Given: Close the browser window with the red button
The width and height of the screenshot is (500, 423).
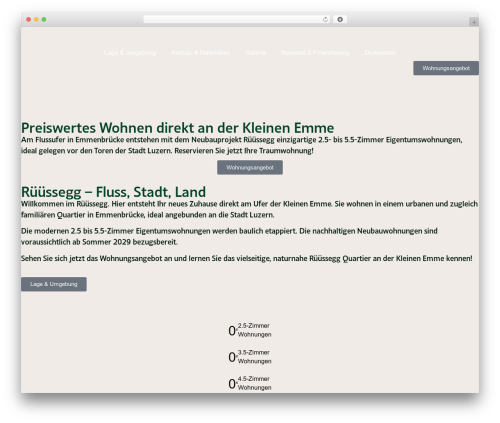Looking at the screenshot, I should [x=29, y=19].
